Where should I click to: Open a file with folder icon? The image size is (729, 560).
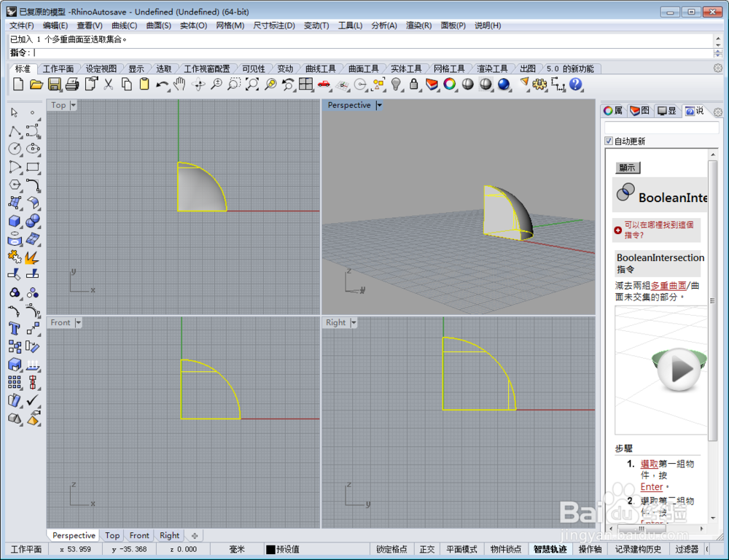(x=36, y=84)
